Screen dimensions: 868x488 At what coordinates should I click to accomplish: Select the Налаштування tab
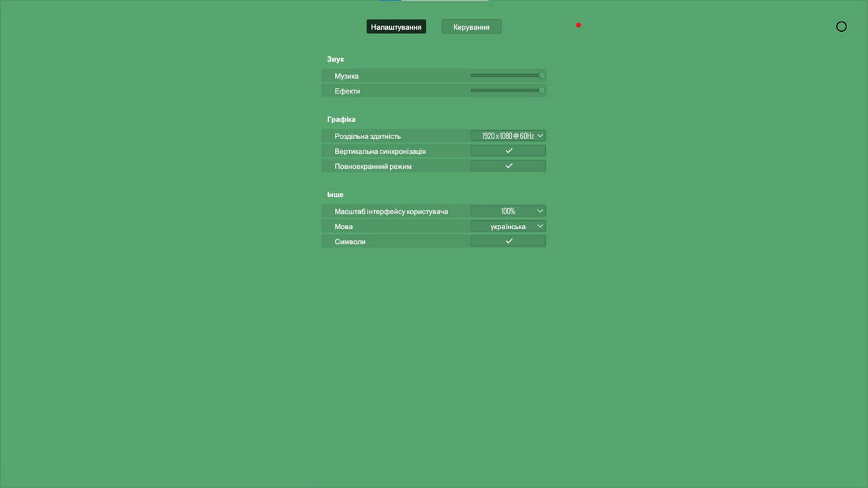[x=396, y=27]
